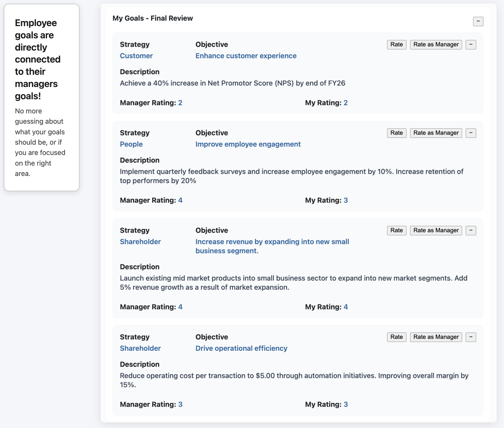Collapse the My Goals - Final Review panel

pyautogui.click(x=478, y=21)
